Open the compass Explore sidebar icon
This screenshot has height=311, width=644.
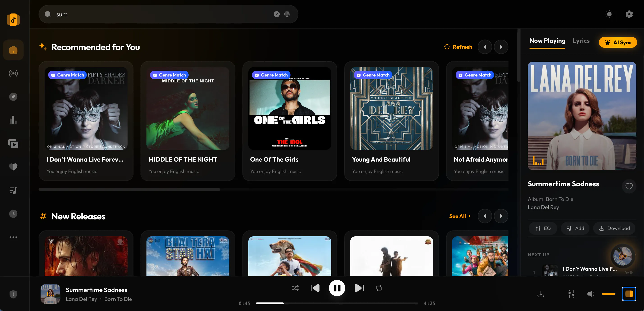pyautogui.click(x=13, y=97)
